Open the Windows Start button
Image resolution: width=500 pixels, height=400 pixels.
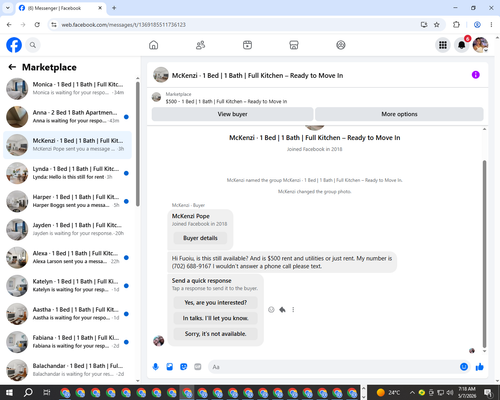9,392
